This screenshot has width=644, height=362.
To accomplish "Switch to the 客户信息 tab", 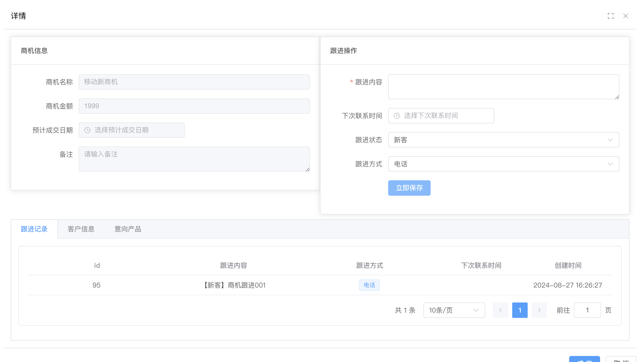I will 81,229.
